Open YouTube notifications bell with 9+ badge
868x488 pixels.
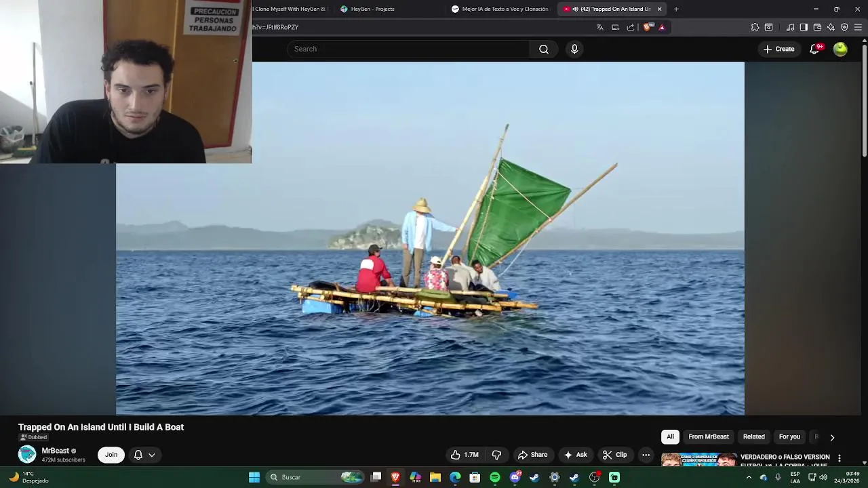(x=815, y=49)
